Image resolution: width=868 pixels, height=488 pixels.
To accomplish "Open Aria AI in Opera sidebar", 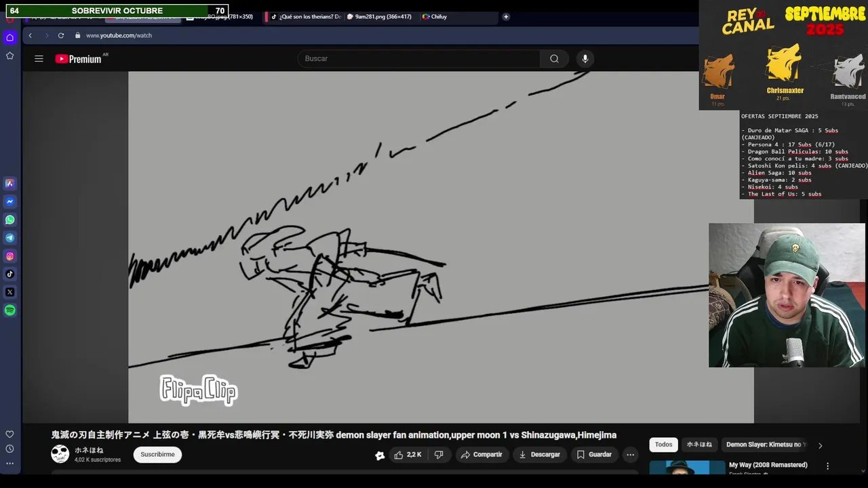I will tap(9, 184).
